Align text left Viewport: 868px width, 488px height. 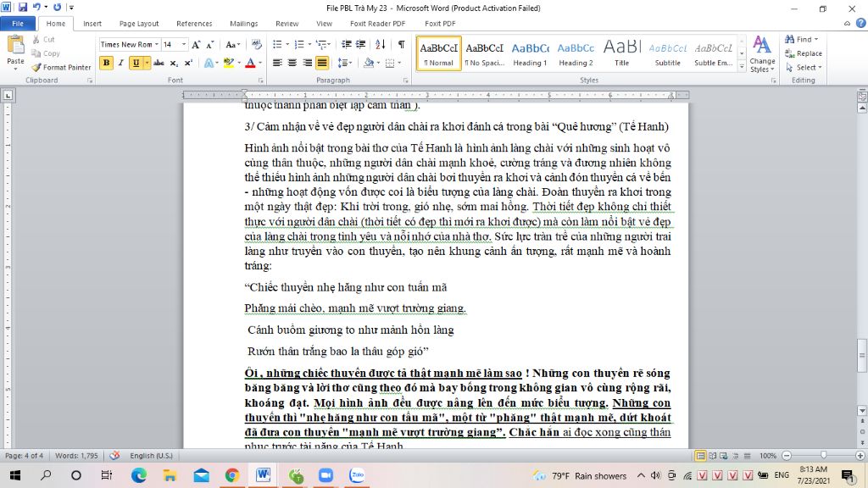click(277, 63)
